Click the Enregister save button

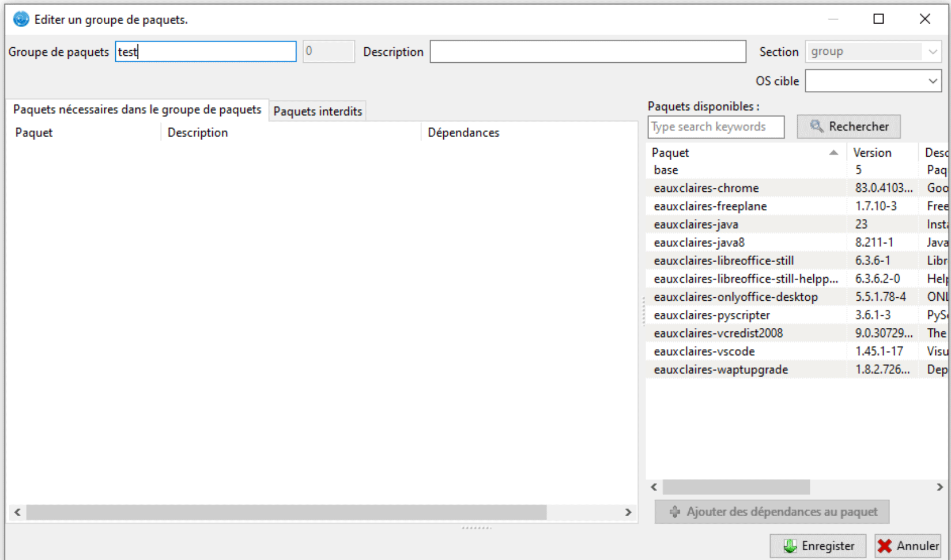click(818, 546)
